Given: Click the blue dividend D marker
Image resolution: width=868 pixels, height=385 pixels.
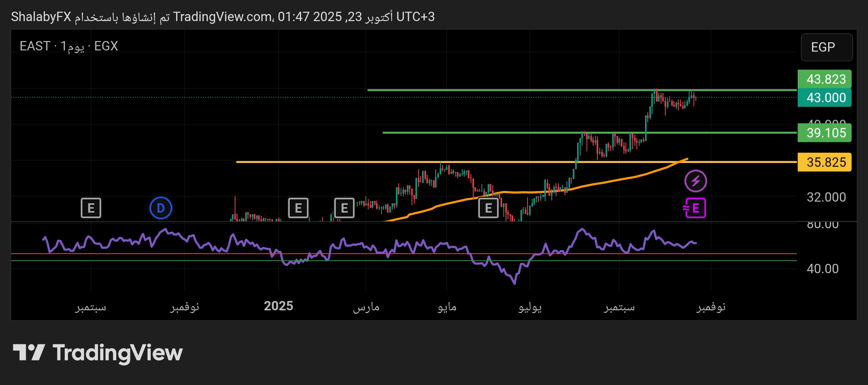Looking at the screenshot, I should click(160, 208).
